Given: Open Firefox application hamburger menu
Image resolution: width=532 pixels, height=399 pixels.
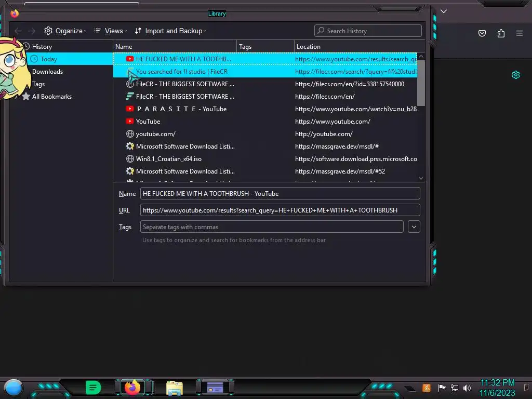Looking at the screenshot, I should [520, 33].
